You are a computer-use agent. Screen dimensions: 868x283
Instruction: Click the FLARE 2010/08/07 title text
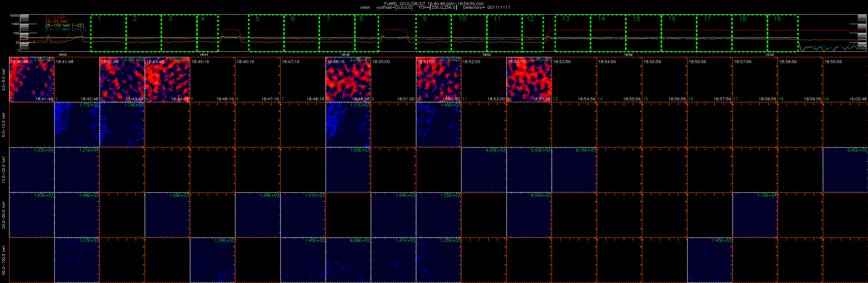tap(434, 4)
